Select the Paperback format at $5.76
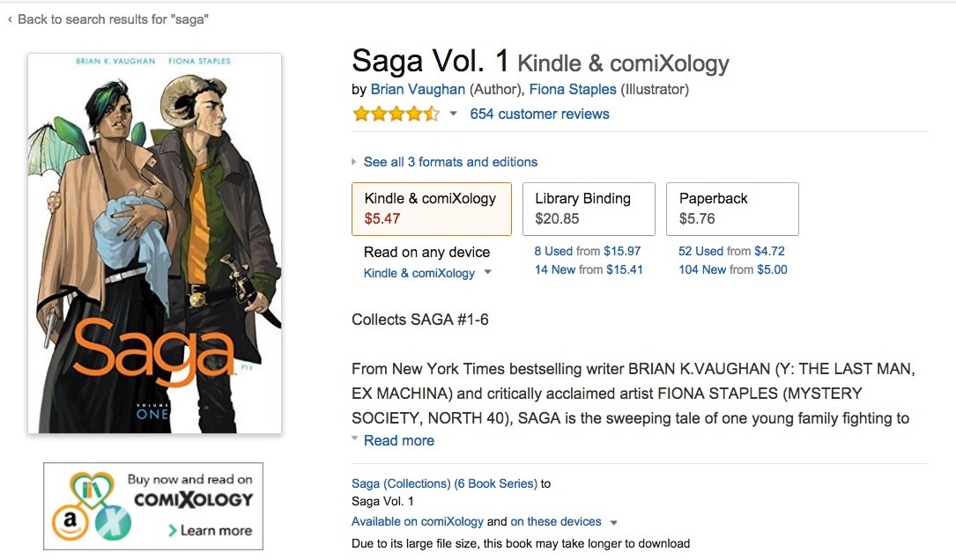The image size is (956, 560). tap(732, 209)
